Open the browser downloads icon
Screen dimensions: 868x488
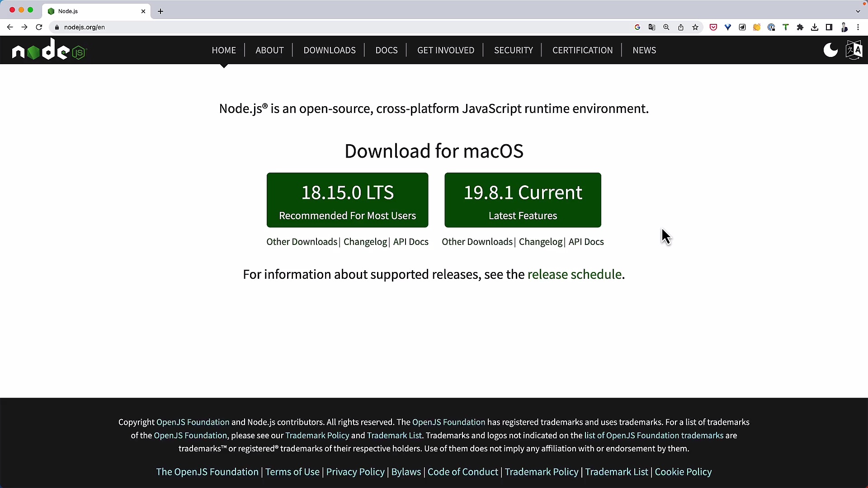click(815, 28)
